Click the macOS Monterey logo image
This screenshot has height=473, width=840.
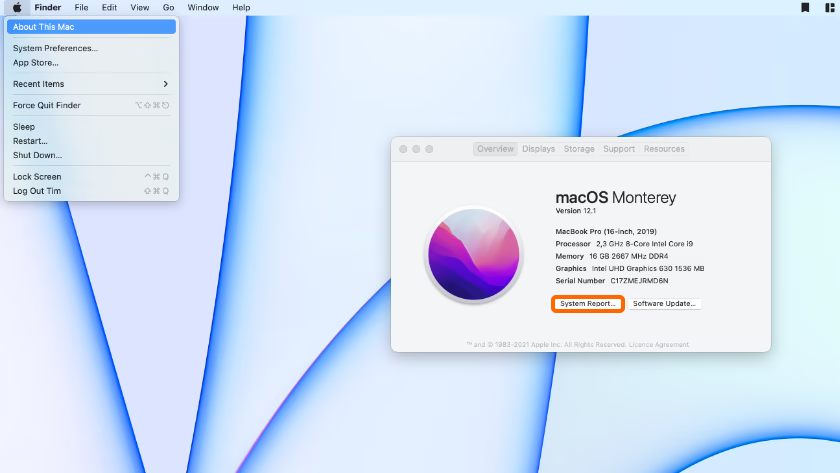[x=474, y=254]
